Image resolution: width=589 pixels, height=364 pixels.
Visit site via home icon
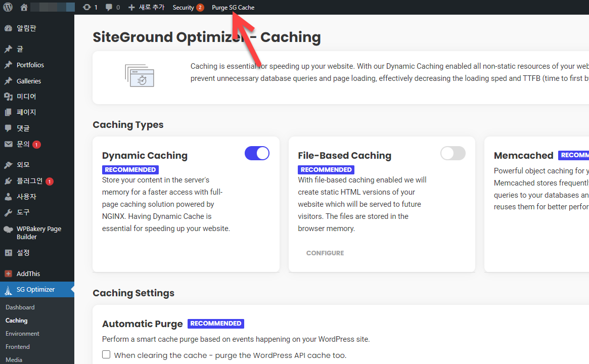[24, 7]
